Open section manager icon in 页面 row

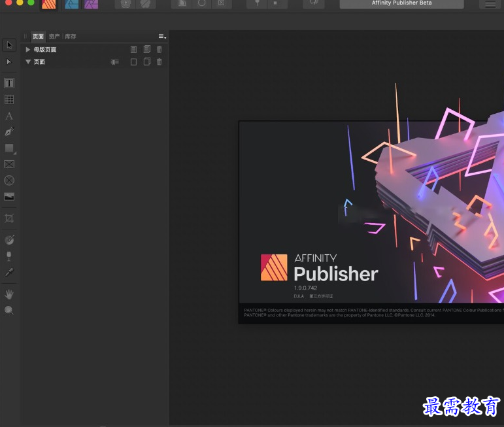(115, 62)
